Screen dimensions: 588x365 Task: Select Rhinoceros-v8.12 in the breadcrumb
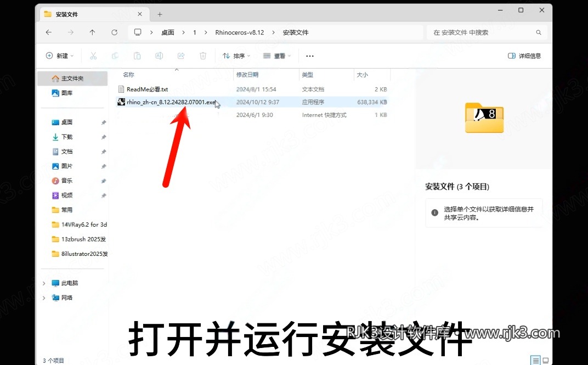[x=240, y=32]
